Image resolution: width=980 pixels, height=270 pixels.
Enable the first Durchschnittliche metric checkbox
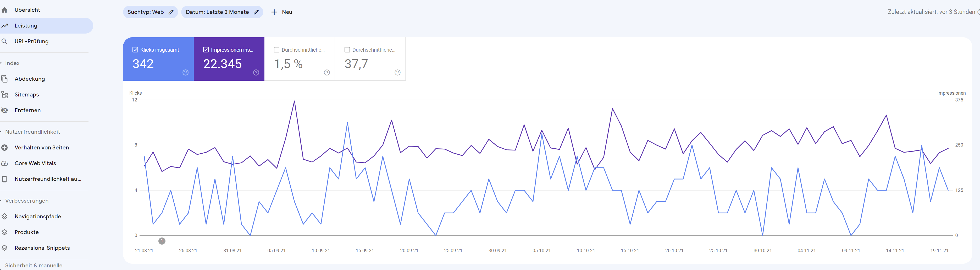[x=276, y=50]
